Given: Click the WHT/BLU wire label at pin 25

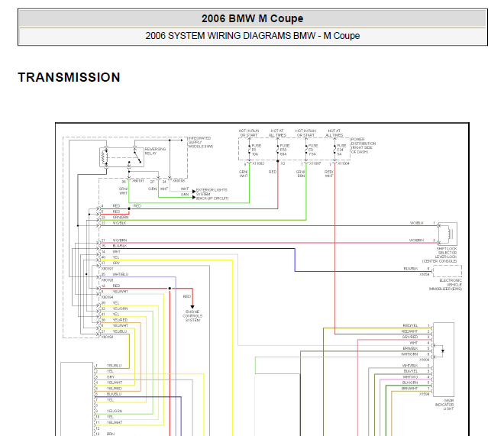Looking at the screenshot, I should point(121,275).
